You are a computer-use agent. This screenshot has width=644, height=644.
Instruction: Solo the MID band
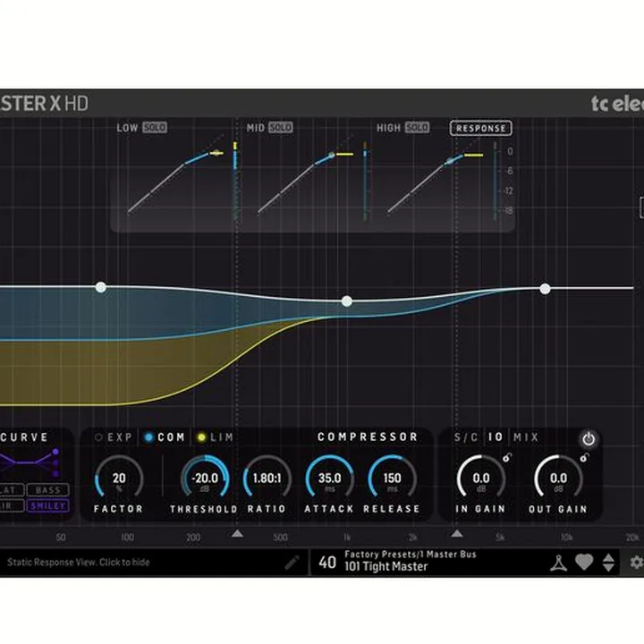point(281,127)
